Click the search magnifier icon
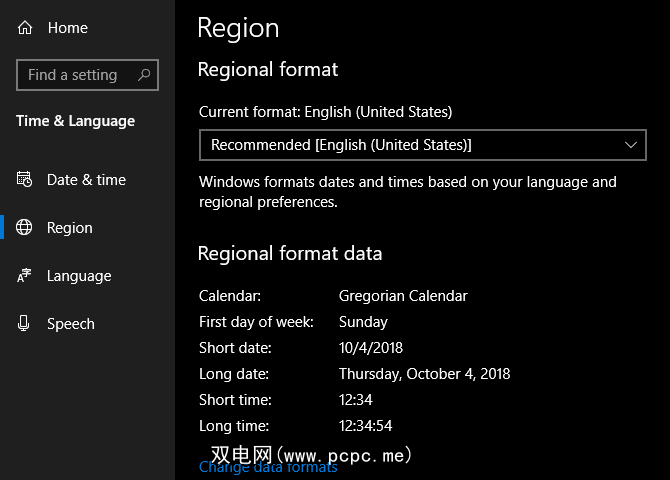The height and width of the screenshot is (480, 670). [144, 75]
